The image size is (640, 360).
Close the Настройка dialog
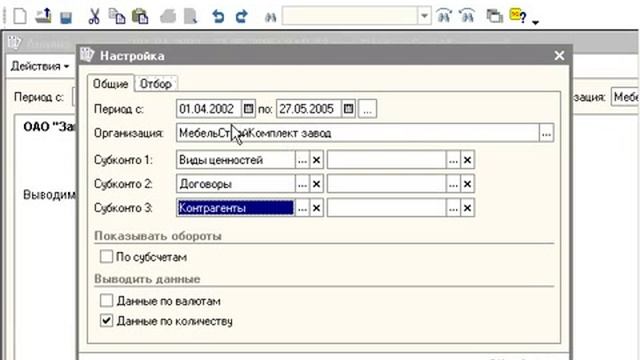[559, 56]
